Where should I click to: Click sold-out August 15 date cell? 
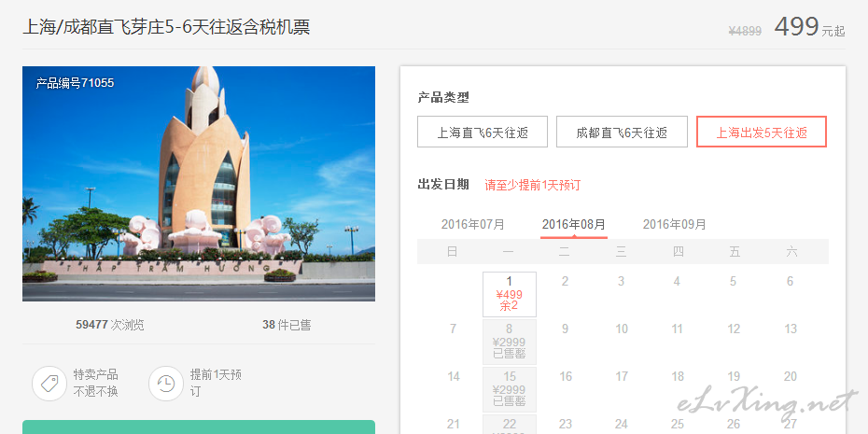[x=510, y=390]
